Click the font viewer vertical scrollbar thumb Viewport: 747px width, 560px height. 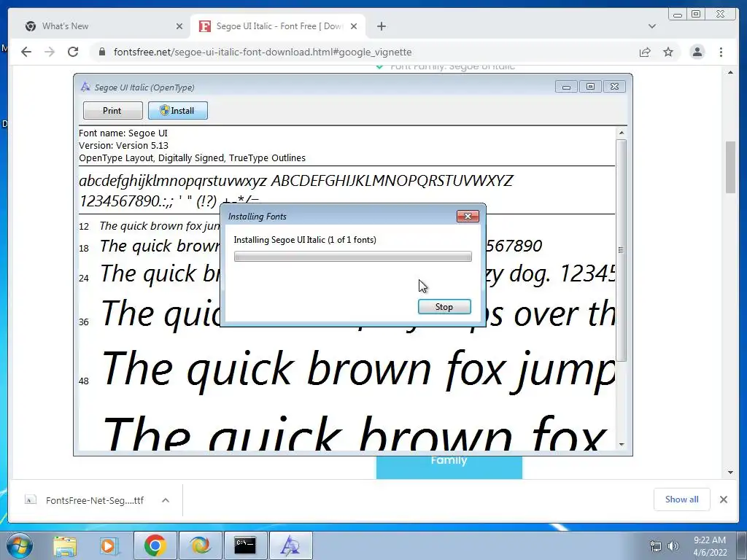[x=621, y=249]
